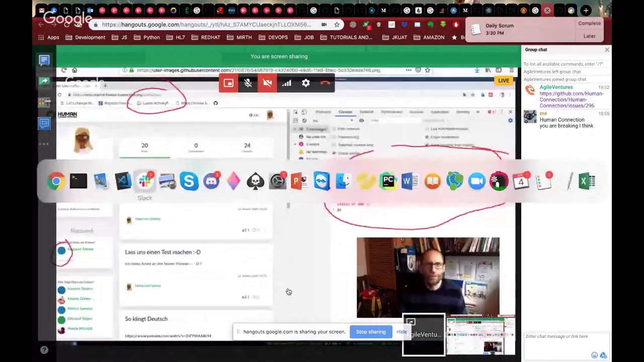Launch Terminal from the dock
The image size is (644, 362).
pos(78,181)
